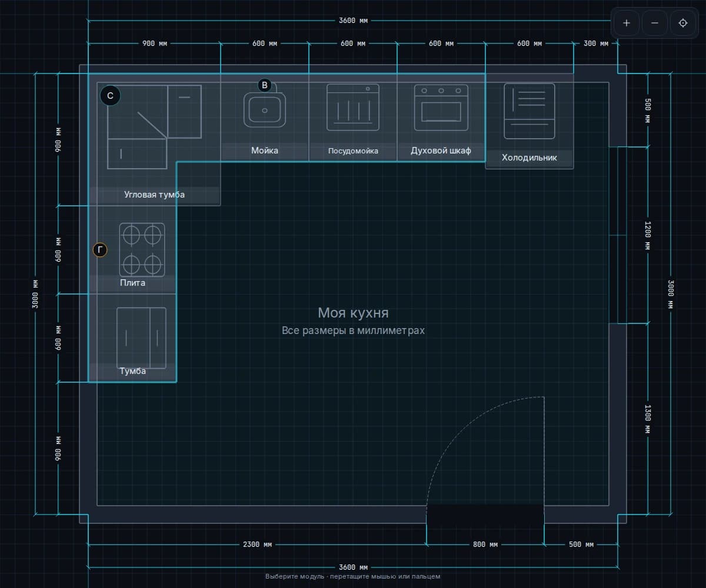Click the Холодильник label
Image resolution: width=706 pixels, height=588 pixels.
pos(529,158)
